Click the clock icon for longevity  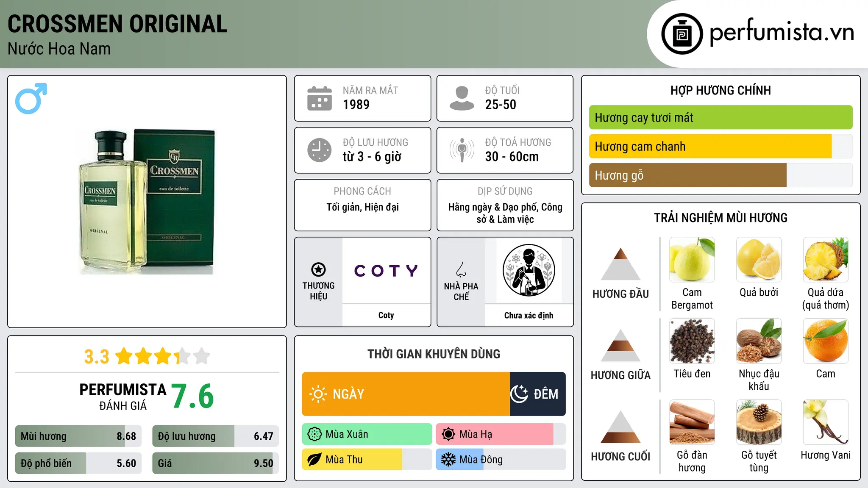pos(320,150)
